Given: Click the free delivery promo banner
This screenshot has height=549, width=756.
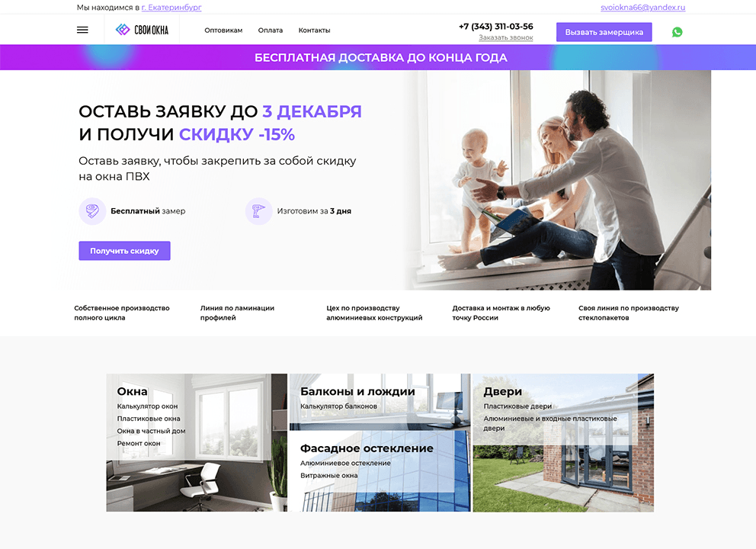Looking at the screenshot, I should [378, 57].
